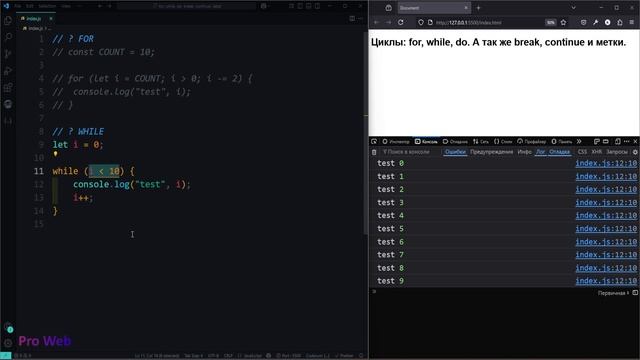640x360 pixels.
Task: Open Firefox application hamburger menu
Action: tap(631, 22)
